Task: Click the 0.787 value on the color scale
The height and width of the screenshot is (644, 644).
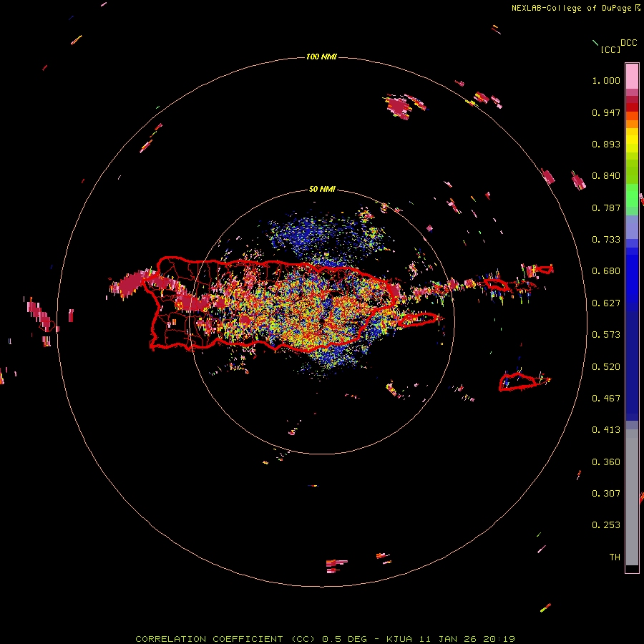Action: [606, 208]
